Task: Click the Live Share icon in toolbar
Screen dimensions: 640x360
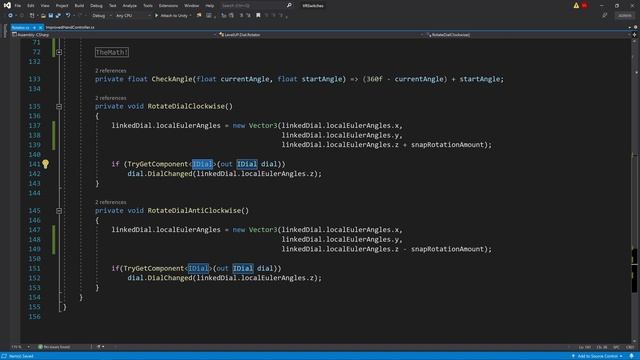Action: 604,16
